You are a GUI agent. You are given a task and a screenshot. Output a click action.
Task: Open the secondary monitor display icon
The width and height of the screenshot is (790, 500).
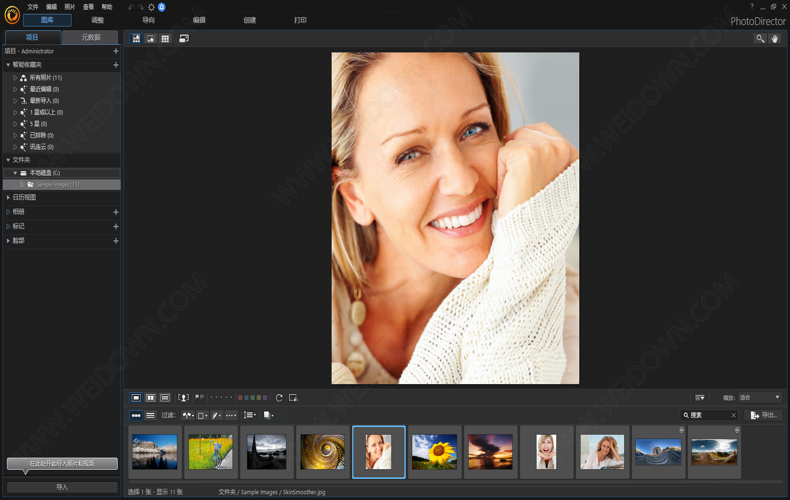coord(184,38)
